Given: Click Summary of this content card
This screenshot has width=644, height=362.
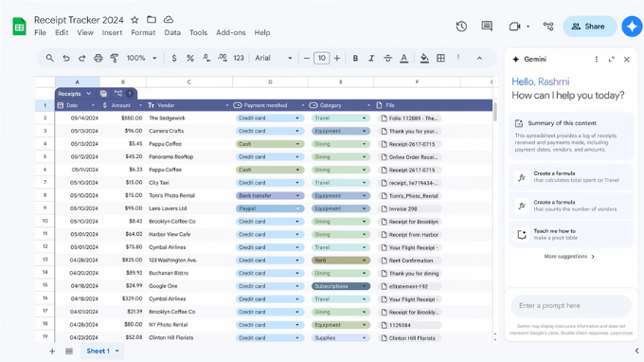Looking at the screenshot, I should [571, 136].
